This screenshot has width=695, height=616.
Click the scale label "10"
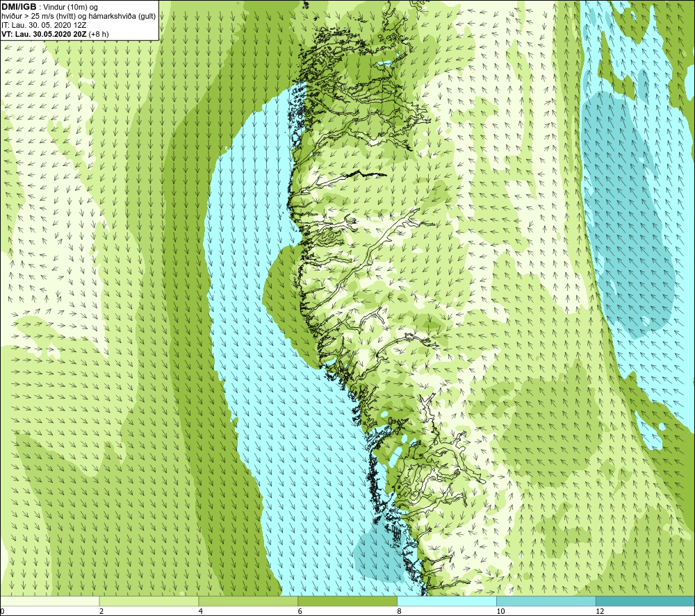(x=500, y=611)
